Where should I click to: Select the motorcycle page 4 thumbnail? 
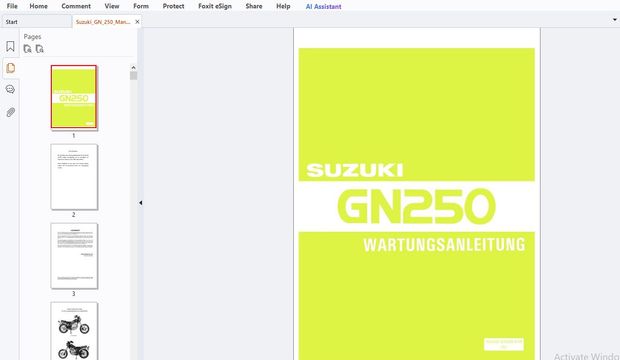74,331
